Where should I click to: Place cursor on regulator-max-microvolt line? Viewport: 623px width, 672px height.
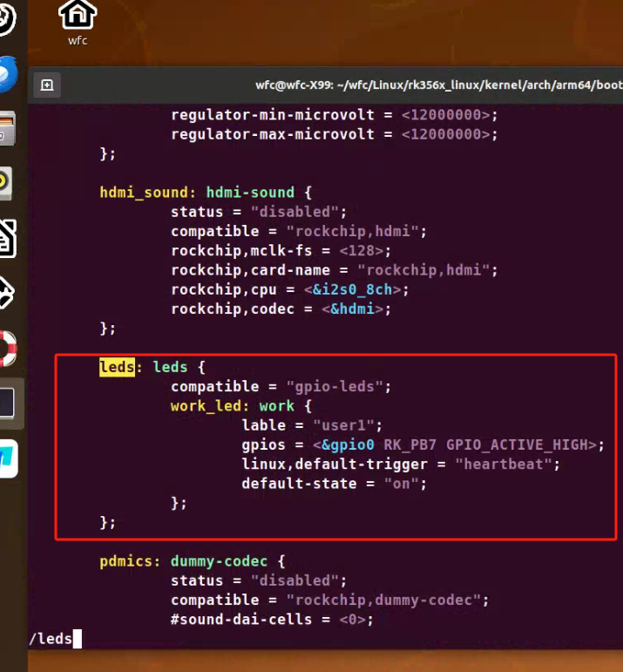coord(335,134)
